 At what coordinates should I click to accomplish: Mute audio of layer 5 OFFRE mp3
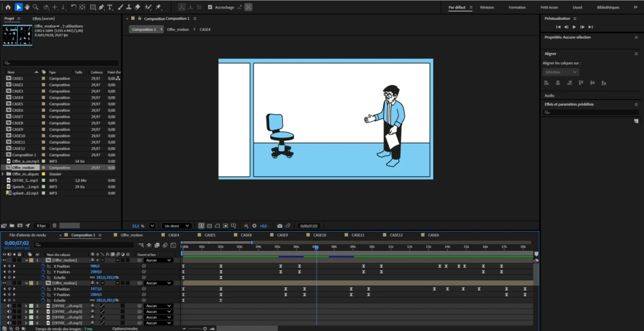tap(9, 317)
